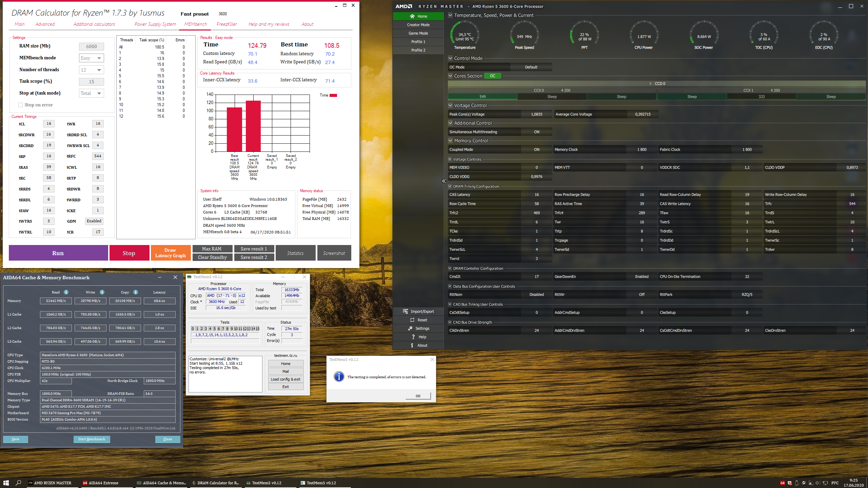The height and width of the screenshot is (488, 868).
Task: Open Ryzen Master Settings gear icon
Action: (410, 328)
